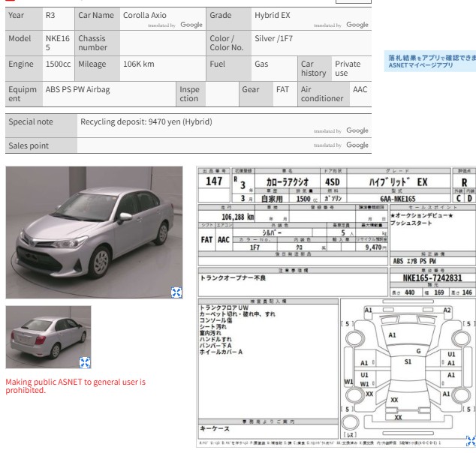Click the Inspection label cell
The image size is (476, 453).
[189, 94]
